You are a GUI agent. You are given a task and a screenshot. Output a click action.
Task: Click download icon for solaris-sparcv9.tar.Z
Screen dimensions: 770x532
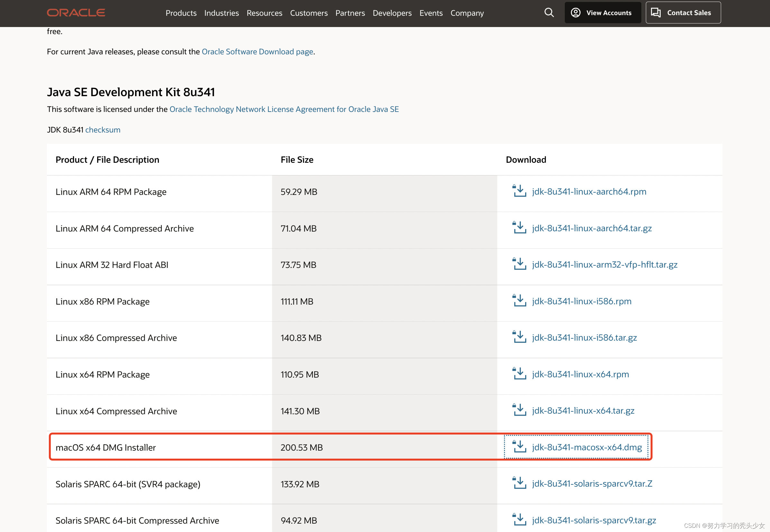coord(519,483)
